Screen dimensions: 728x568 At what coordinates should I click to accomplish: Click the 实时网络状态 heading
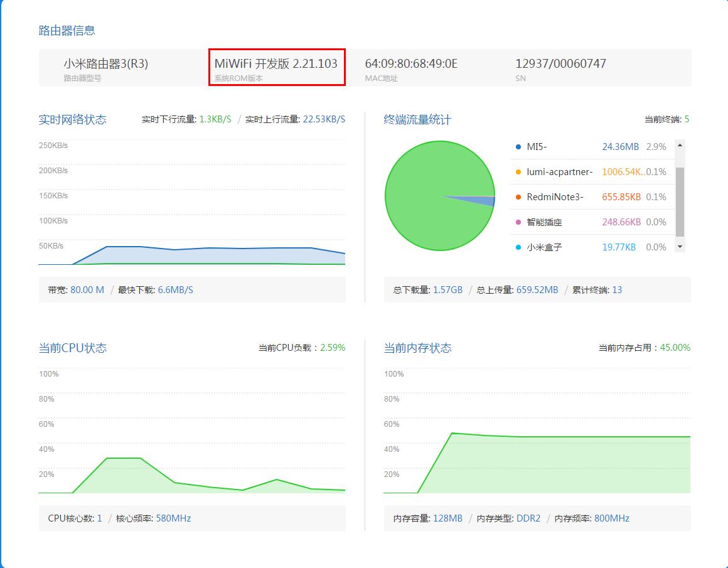[x=72, y=119]
